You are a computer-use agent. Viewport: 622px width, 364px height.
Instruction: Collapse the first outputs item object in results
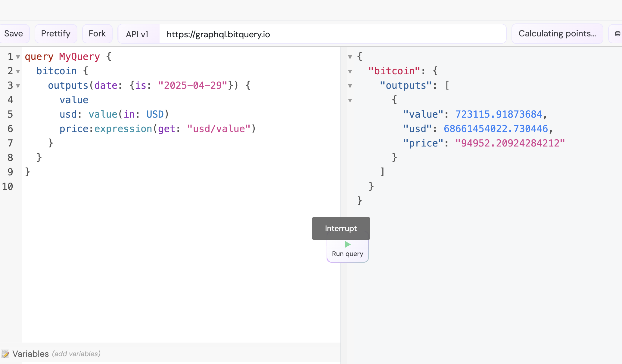pos(350,100)
